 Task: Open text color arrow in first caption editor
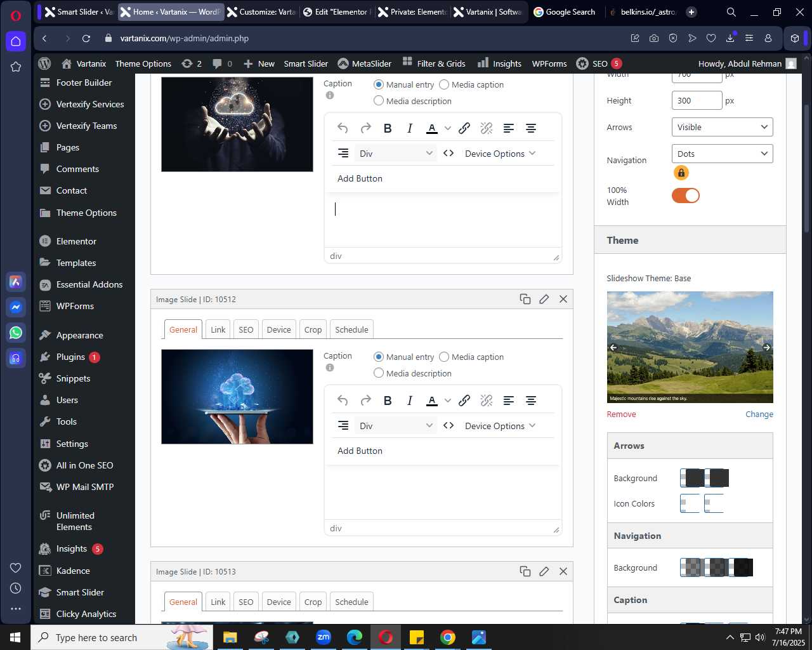point(448,128)
